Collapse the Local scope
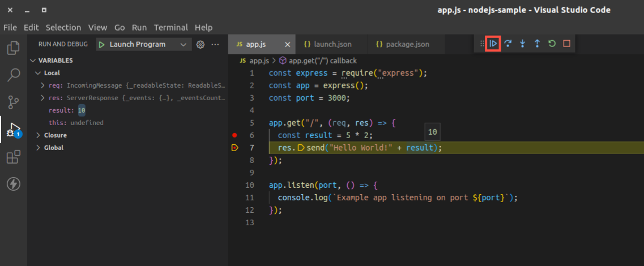The height and width of the screenshot is (266, 644). click(38, 73)
